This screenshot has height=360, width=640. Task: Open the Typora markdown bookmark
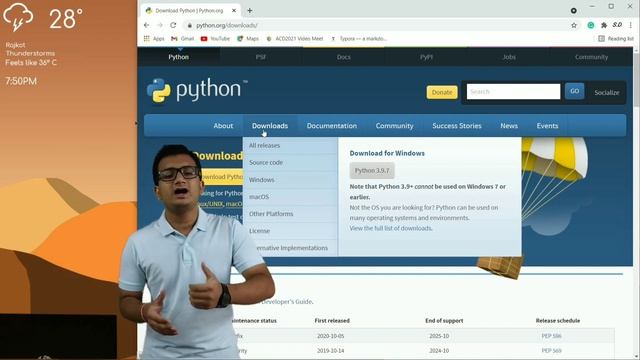click(359, 39)
